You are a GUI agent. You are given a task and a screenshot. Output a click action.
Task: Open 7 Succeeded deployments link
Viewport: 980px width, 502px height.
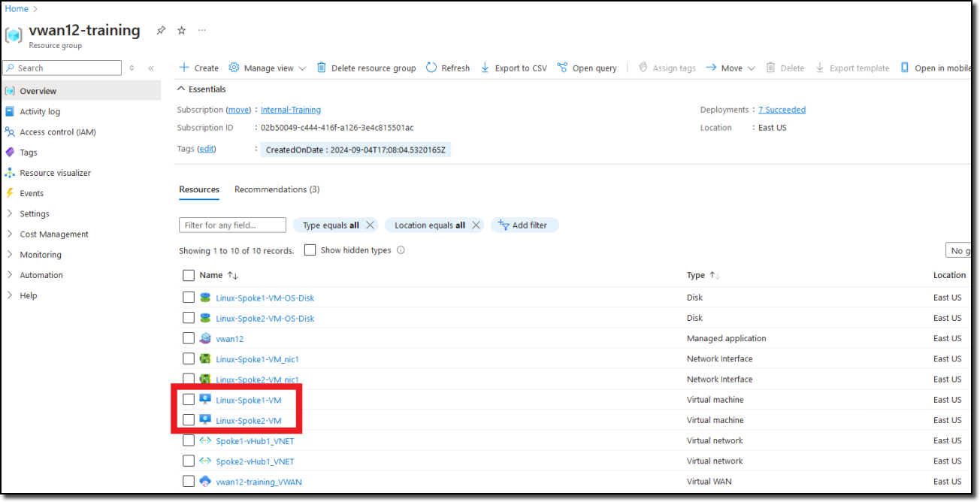pos(782,110)
